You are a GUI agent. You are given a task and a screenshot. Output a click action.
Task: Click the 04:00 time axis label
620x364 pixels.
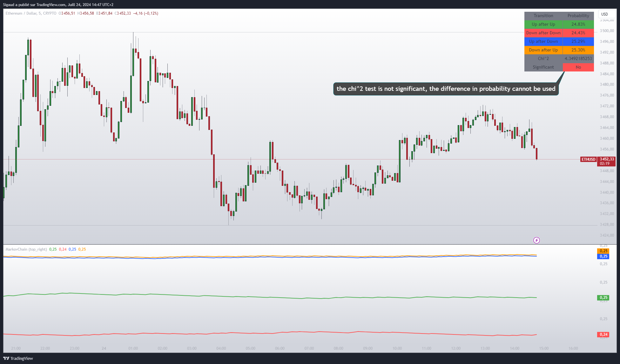221,348
